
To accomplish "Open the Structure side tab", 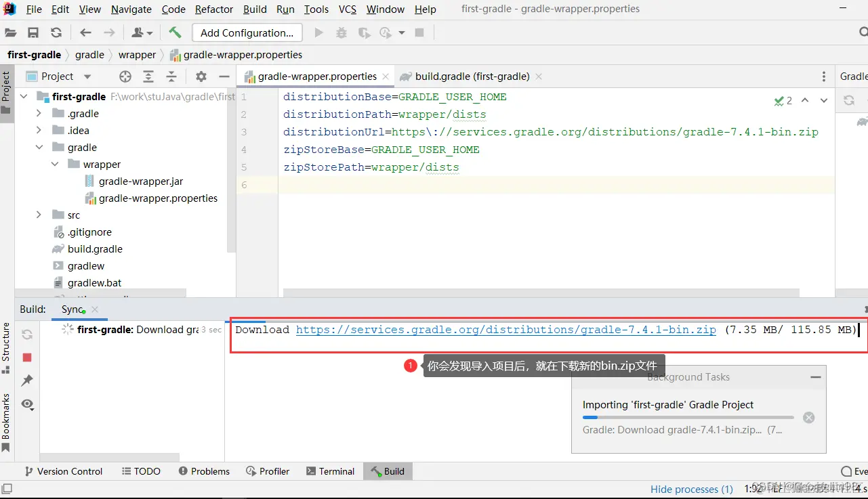I will (6, 348).
